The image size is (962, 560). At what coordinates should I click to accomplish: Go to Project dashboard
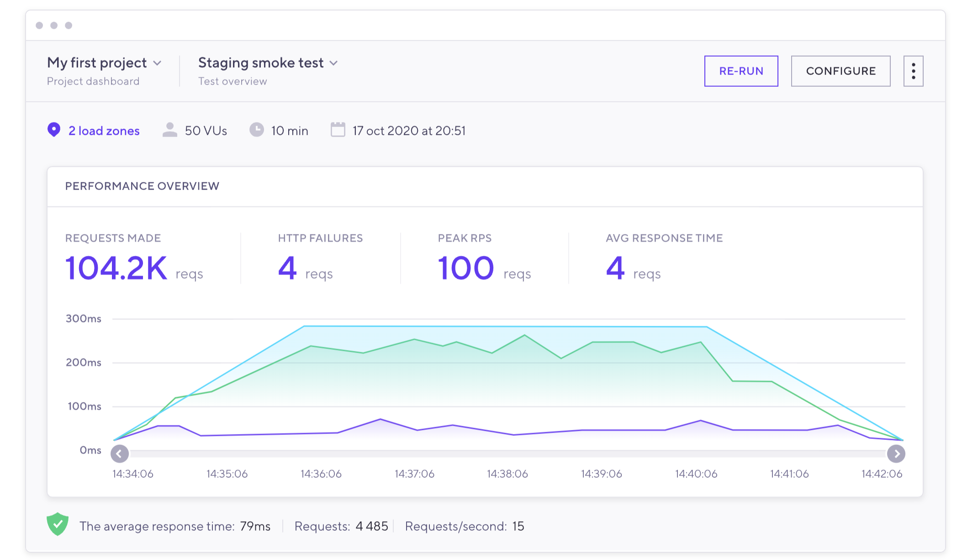click(x=93, y=81)
